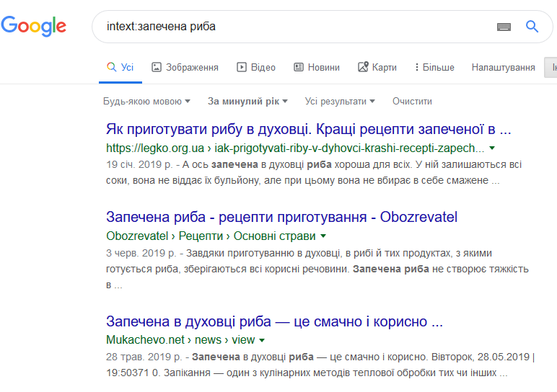Open the Як приготувати рибу в духовці result
Viewport: 557px width, 392px height.
click(308, 129)
